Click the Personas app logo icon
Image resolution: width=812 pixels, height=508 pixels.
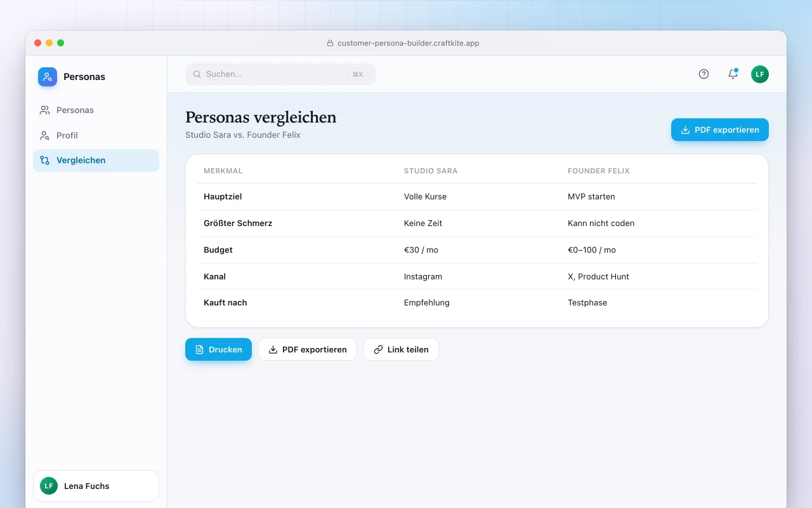click(48, 77)
